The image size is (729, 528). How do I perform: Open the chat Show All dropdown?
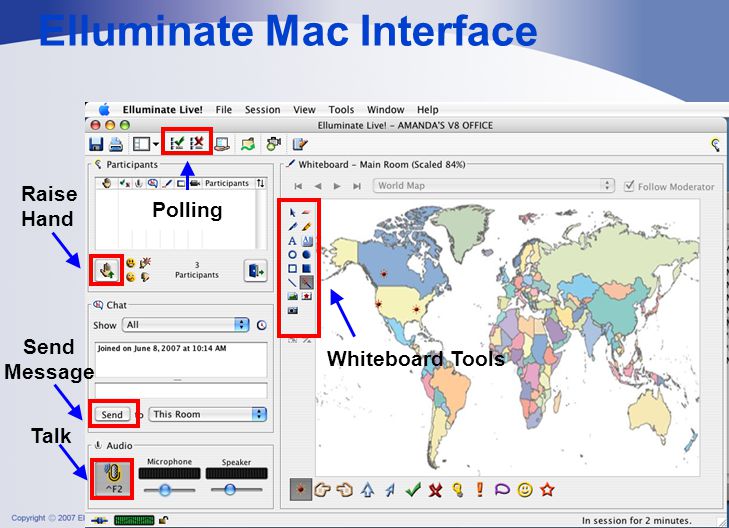pyautogui.click(x=186, y=324)
